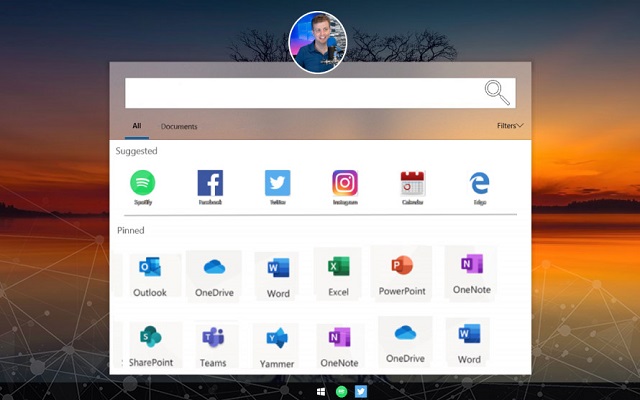Switch to the Documents tab
This screenshot has height=400, width=640.
179,126
